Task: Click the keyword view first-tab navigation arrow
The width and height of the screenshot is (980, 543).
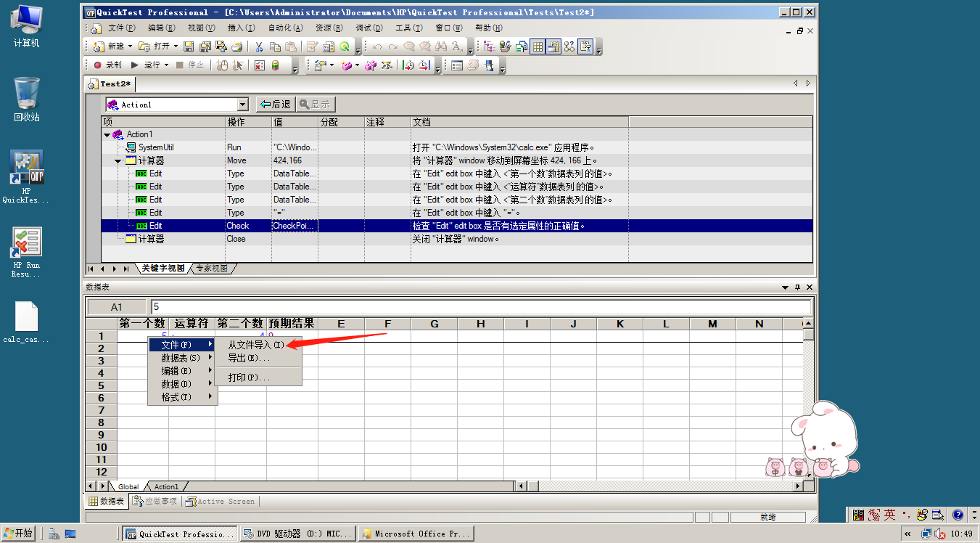Action: [x=91, y=269]
